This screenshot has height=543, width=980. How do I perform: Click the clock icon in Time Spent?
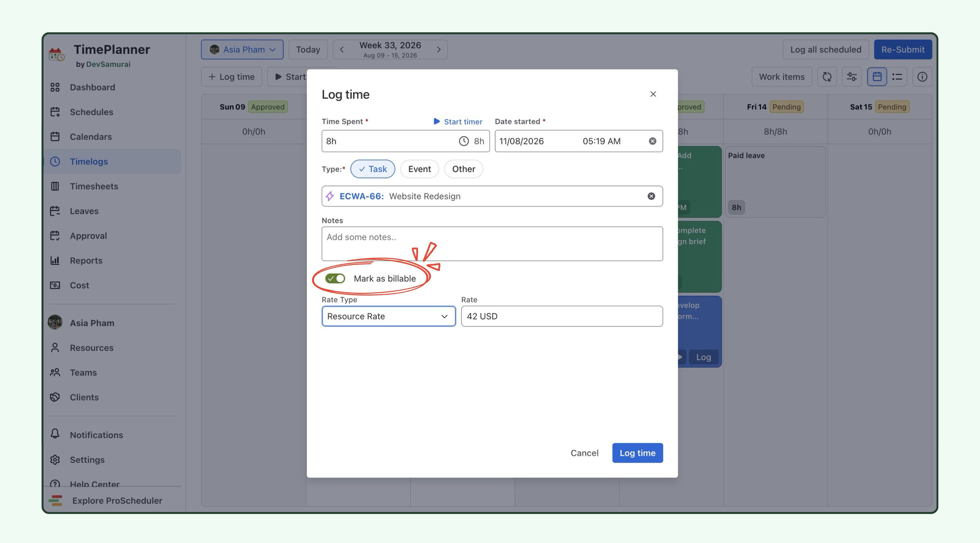[x=463, y=141]
